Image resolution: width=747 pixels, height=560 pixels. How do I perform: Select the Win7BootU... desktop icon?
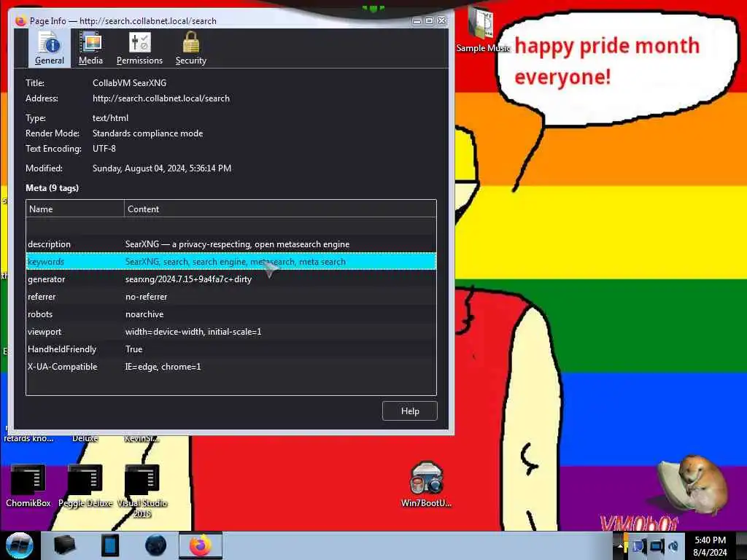click(x=426, y=484)
